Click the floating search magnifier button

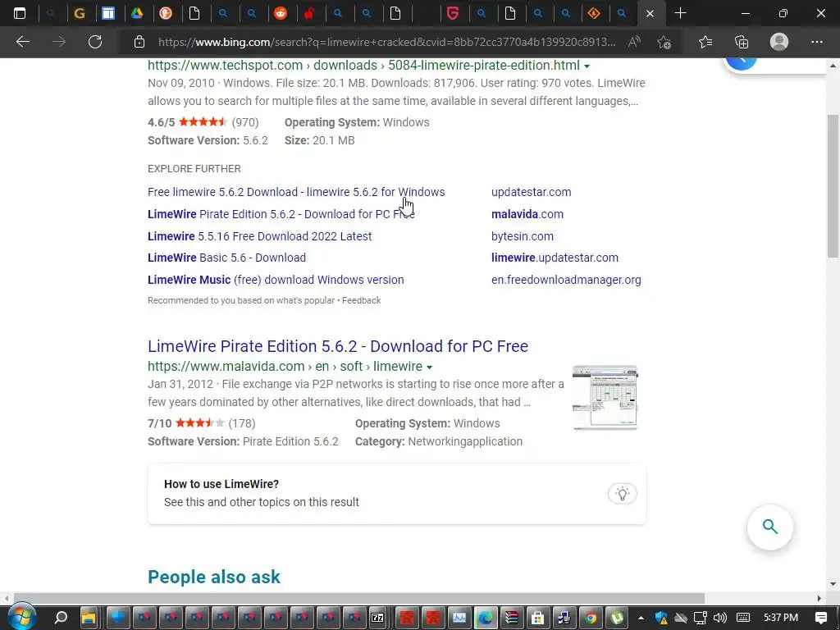point(769,527)
